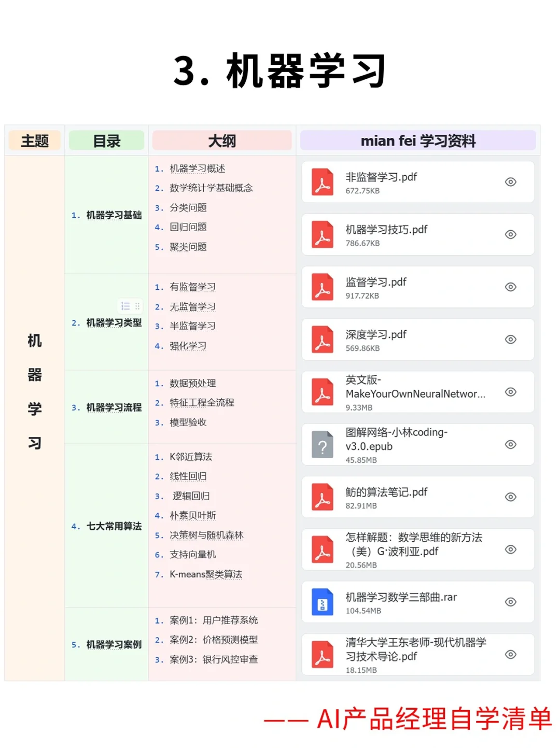Click outline item 半监督学习
This screenshot has height=748, width=560.
pyautogui.click(x=192, y=326)
